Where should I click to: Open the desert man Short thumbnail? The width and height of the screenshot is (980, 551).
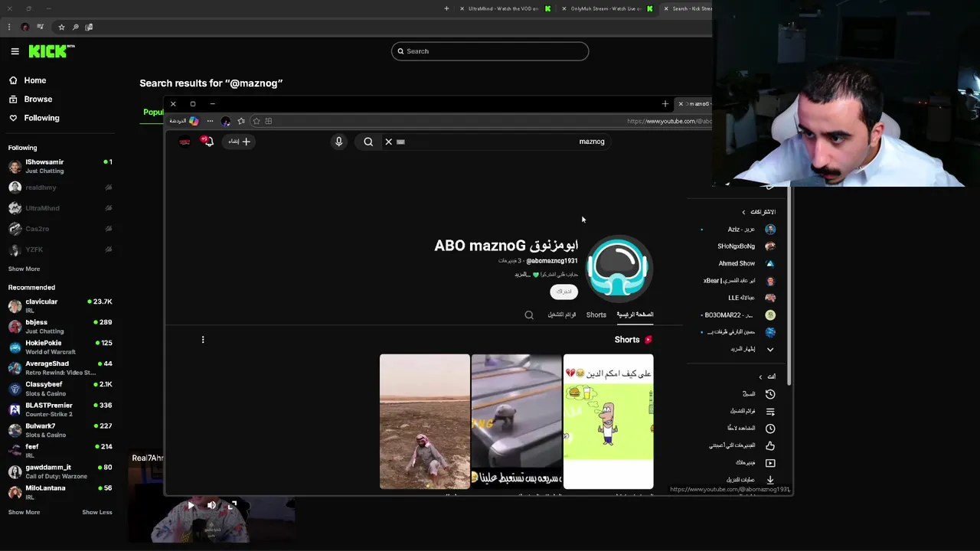(x=425, y=422)
